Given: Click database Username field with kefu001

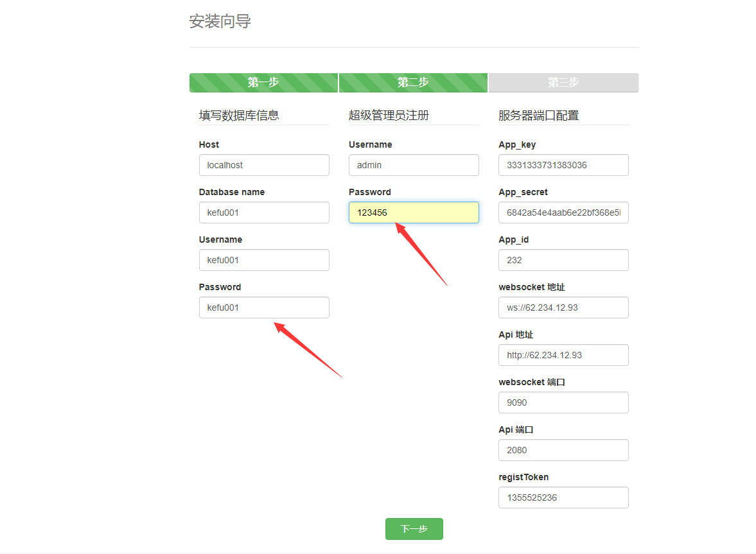Looking at the screenshot, I should click(x=264, y=260).
